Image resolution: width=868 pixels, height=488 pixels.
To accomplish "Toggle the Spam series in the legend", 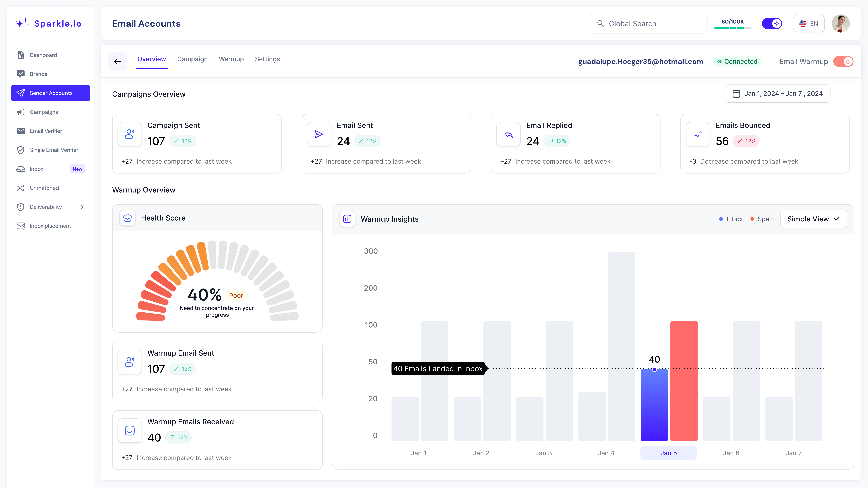I will tap(762, 219).
